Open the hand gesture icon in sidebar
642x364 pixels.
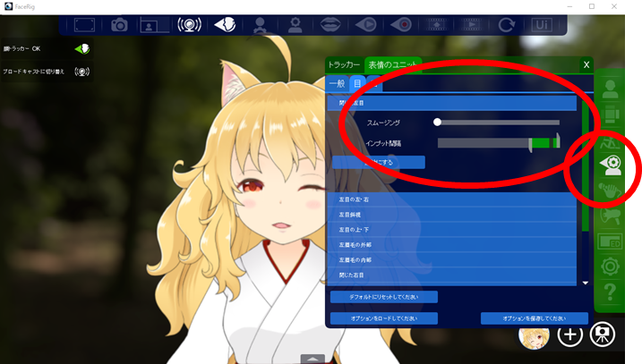pyautogui.click(x=610, y=190)
